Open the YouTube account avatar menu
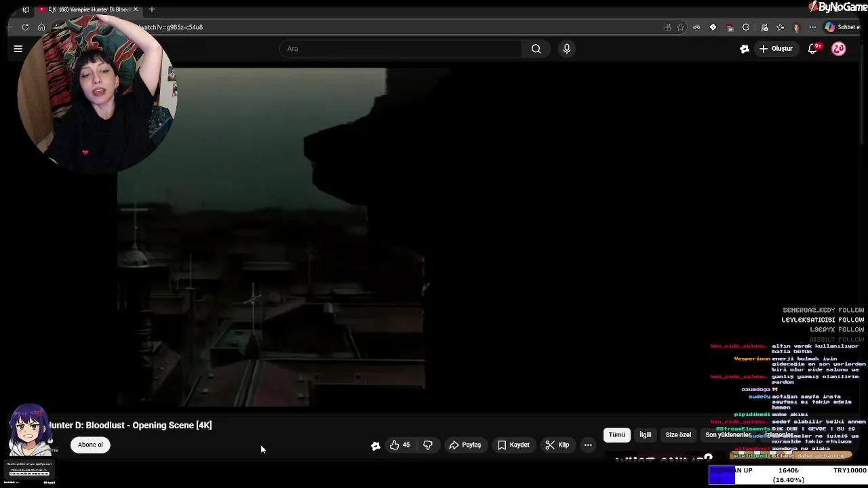 point(839,49)
